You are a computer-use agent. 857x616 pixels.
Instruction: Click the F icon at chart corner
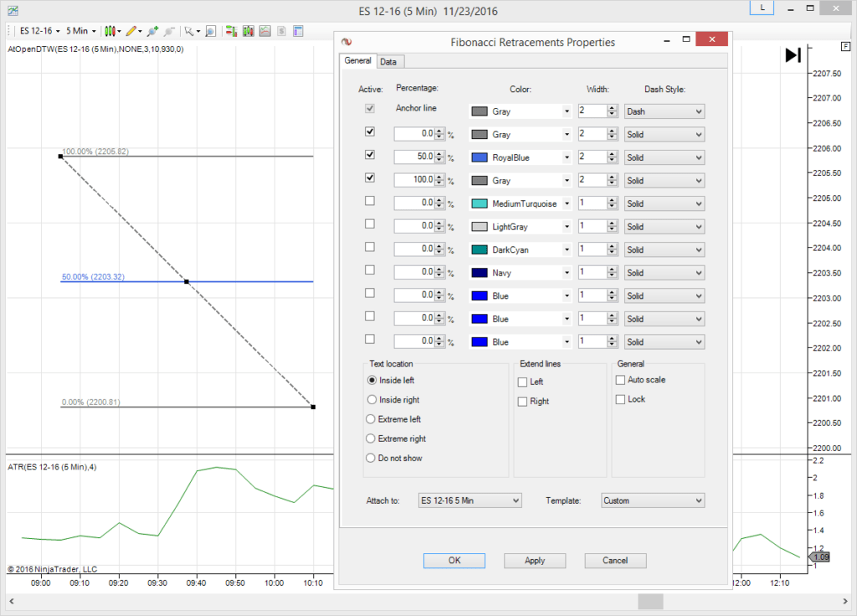point(845,47)
